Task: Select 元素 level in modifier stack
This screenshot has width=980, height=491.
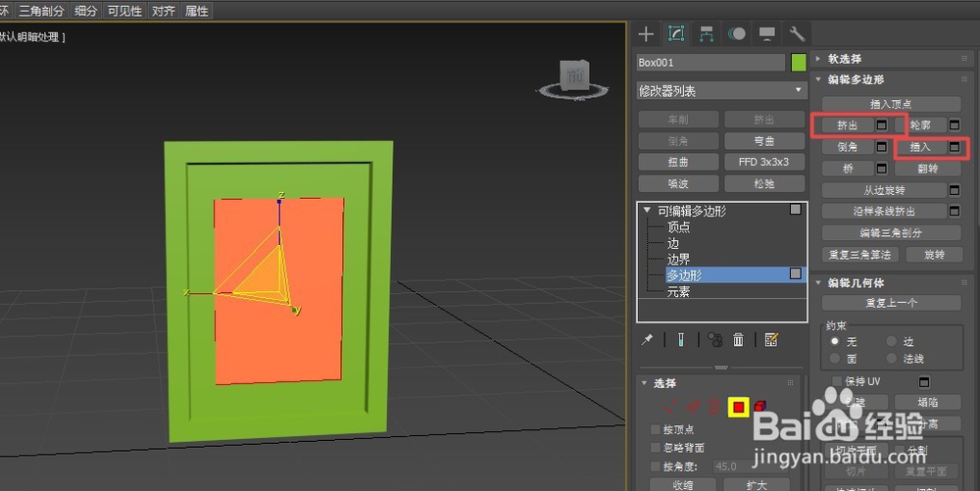Action: coord(679,292)
